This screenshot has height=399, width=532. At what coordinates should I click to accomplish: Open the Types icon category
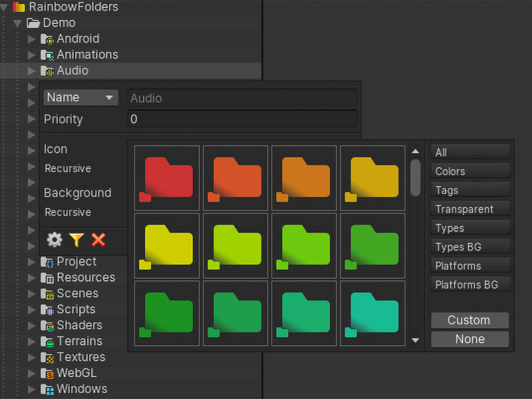[x=470, y=227]
